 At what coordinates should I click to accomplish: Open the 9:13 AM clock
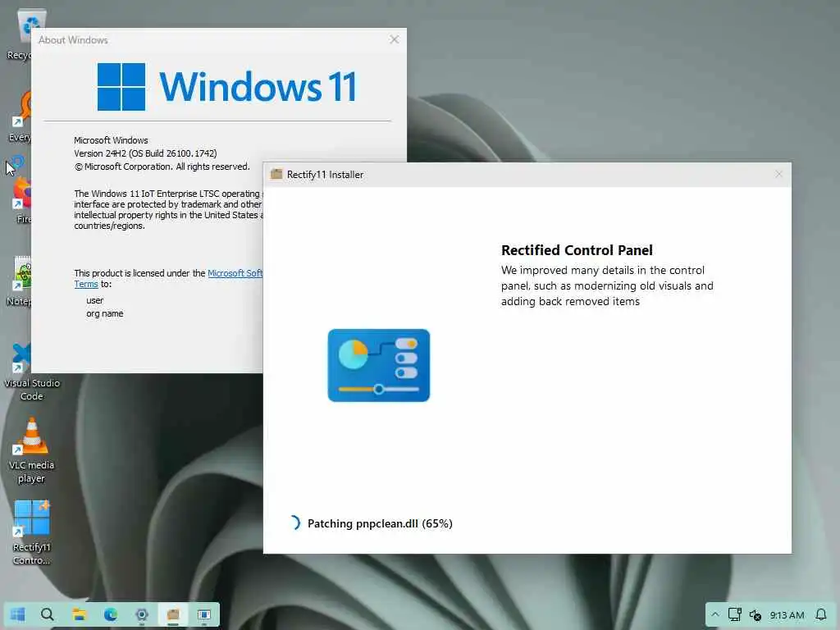(x=787, y=615)
